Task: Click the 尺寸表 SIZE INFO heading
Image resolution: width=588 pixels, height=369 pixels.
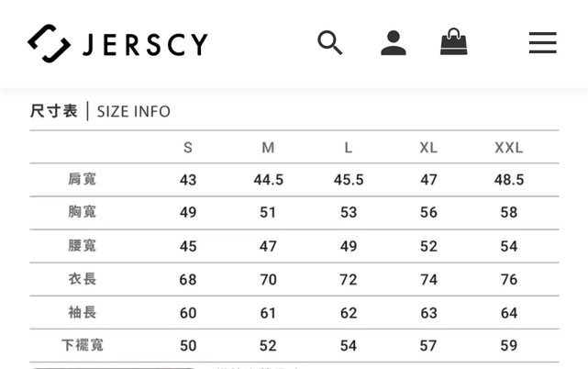Action: click(100, 111)
